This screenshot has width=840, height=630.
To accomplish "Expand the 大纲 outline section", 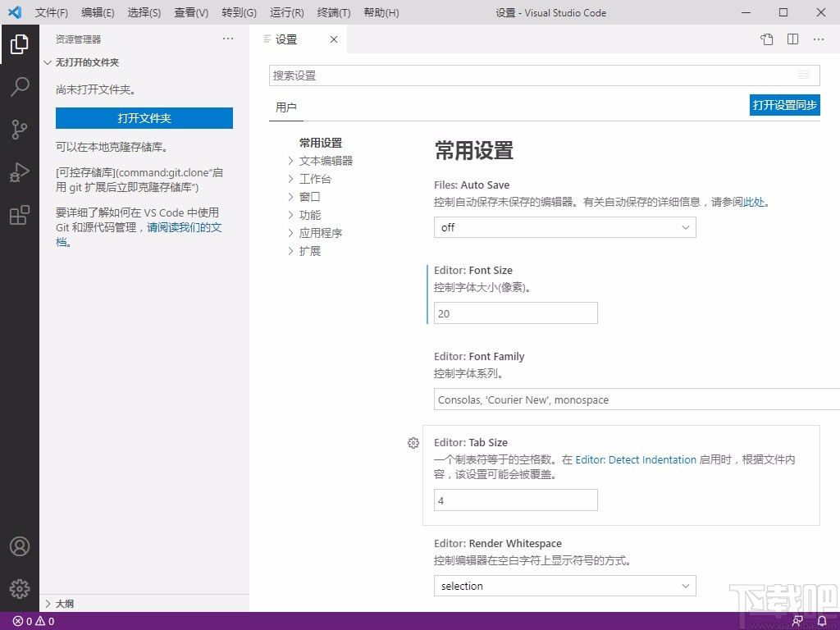I will (64, 604).
